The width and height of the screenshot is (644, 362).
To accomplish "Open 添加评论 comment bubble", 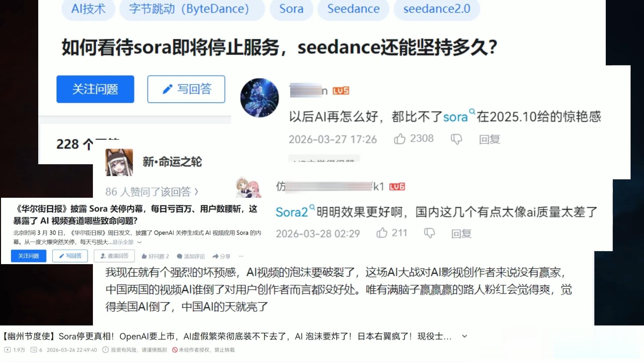I will click(x=179, y=256).
